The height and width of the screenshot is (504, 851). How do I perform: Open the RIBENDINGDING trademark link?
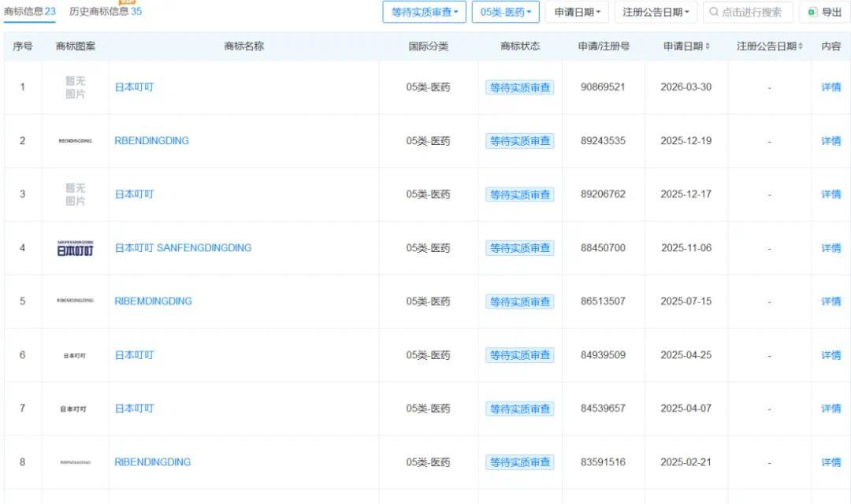click(153, 462)
